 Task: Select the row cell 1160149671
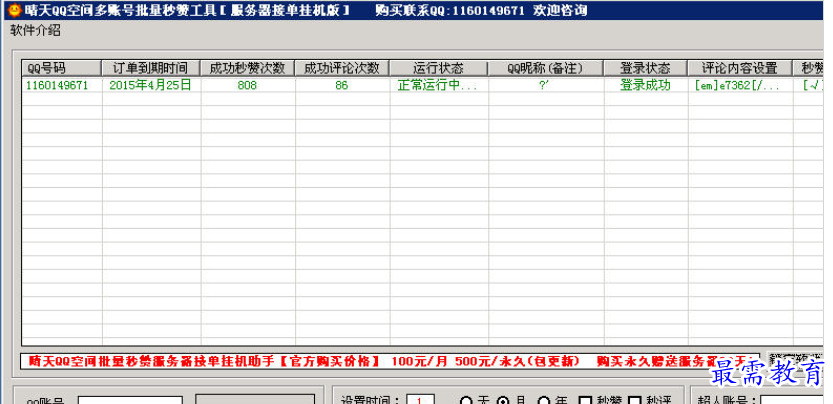tap(57, 86)
